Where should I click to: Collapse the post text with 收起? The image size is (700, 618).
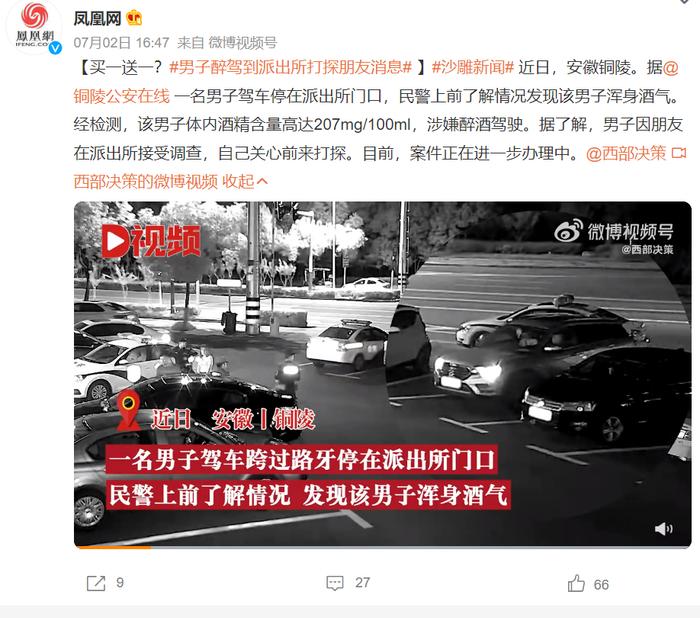pos(245,182)
